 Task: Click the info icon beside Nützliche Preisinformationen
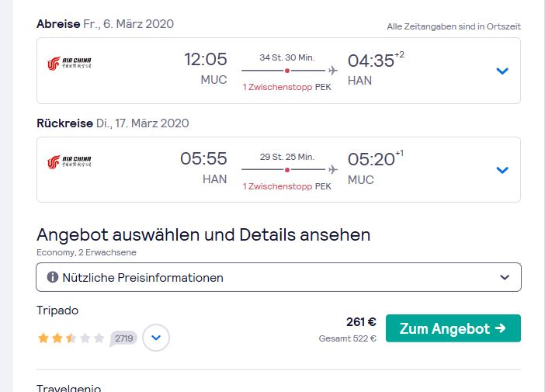[x=53, y=277]
